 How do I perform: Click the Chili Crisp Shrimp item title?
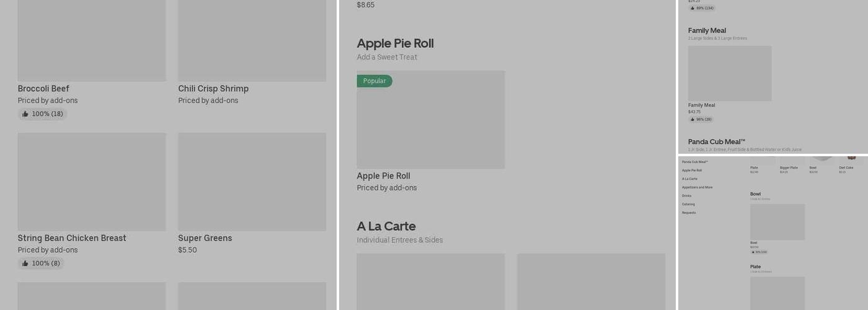(x=213, y=89)
